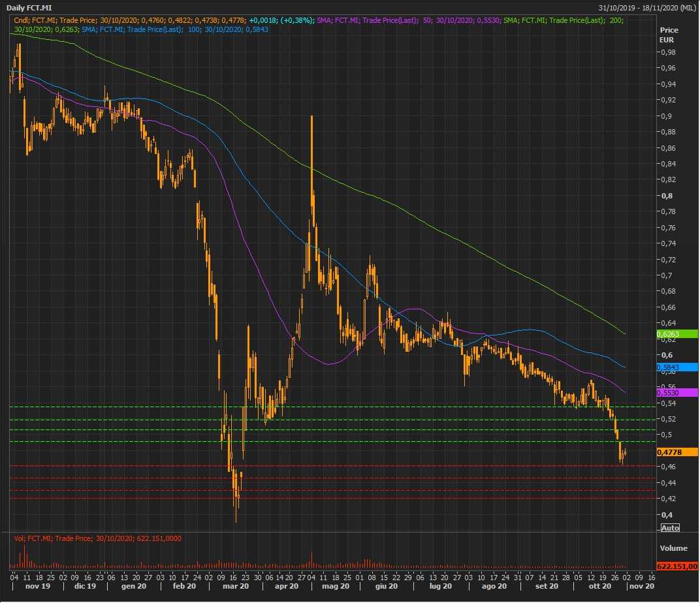Select the SMA 200 legend entry

562,21
